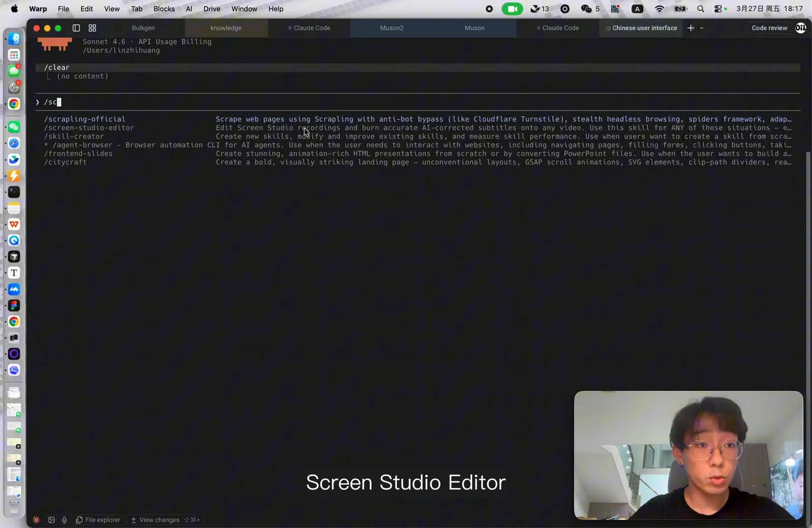Switch to the second Claude Code tab

click(558, 28)
